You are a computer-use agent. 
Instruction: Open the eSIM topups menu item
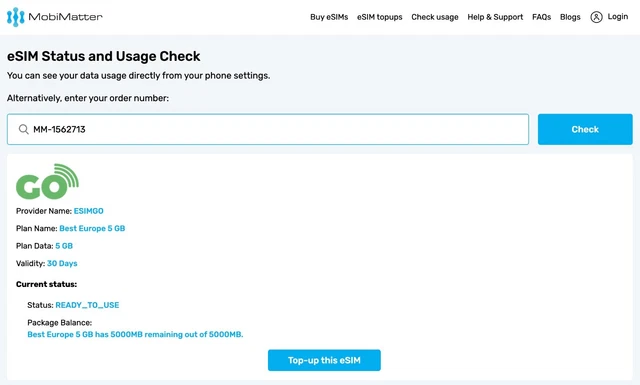point(380,17)
